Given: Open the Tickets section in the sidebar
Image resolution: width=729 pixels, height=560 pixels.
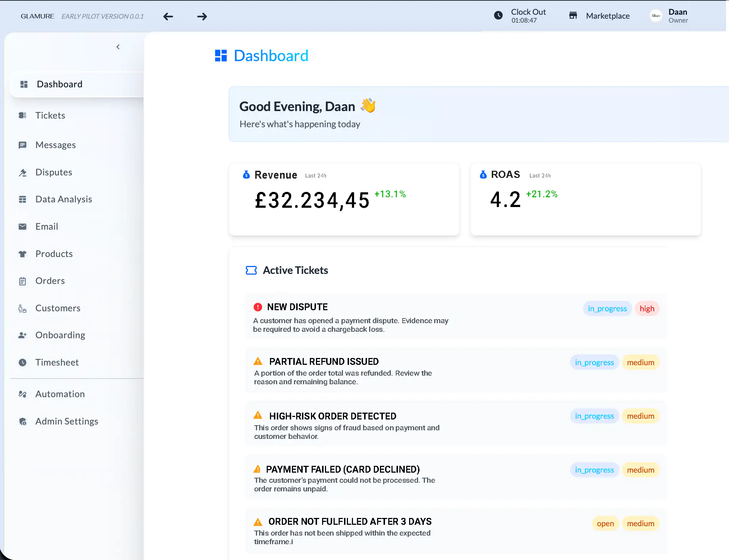Looking at the screenshot, I should pos(50,115).
